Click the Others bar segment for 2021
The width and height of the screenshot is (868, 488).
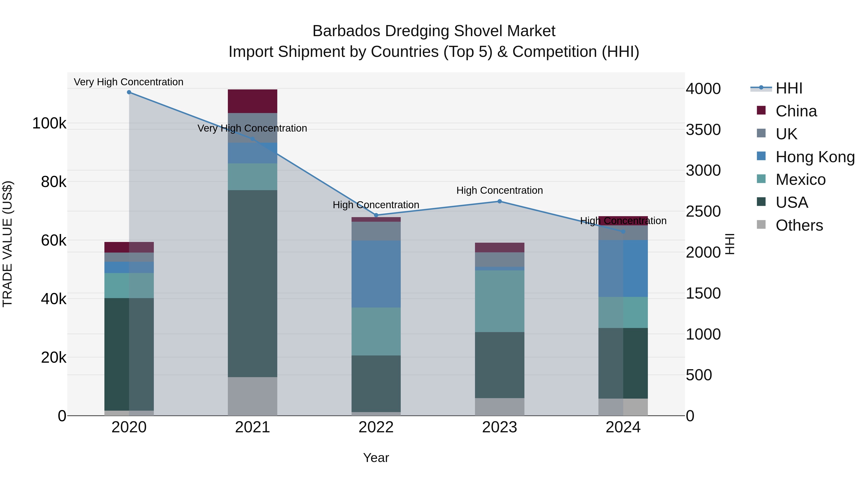pos(252,396)
